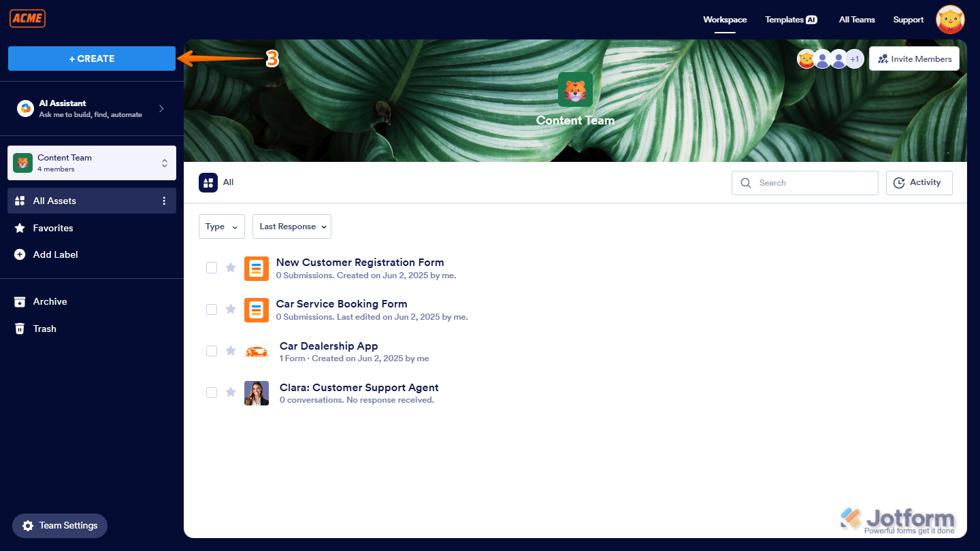Open Team Settings
Screen dimensions: 980x551
(59, 525)
